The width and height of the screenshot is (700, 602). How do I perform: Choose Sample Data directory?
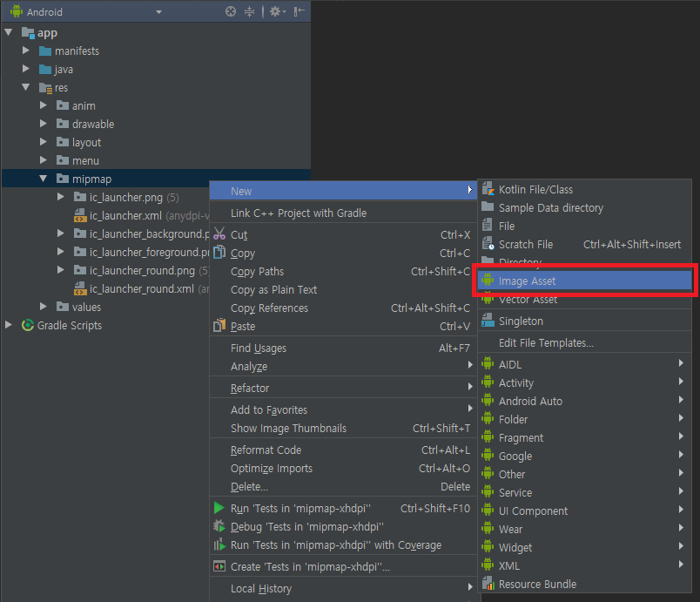click(584, 207)
